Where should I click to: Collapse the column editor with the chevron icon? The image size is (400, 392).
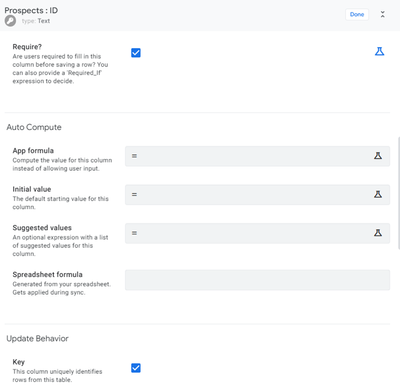point(382,14)
